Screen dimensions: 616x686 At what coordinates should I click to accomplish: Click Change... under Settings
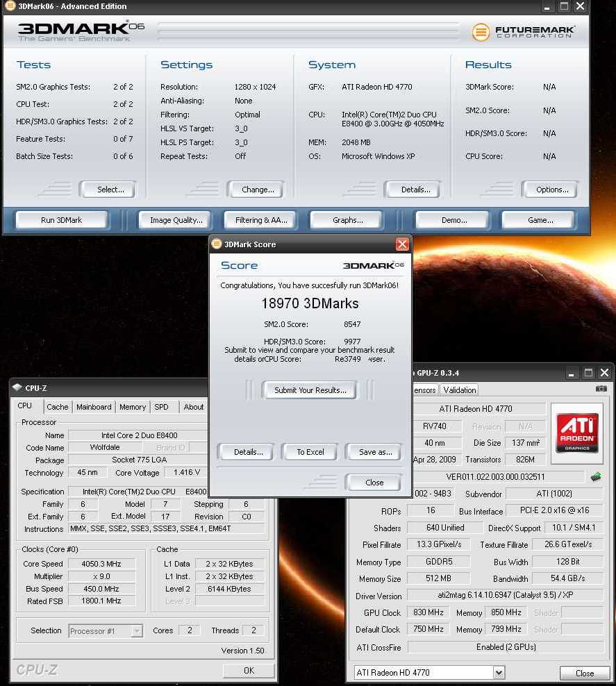(x=255, y=190)
